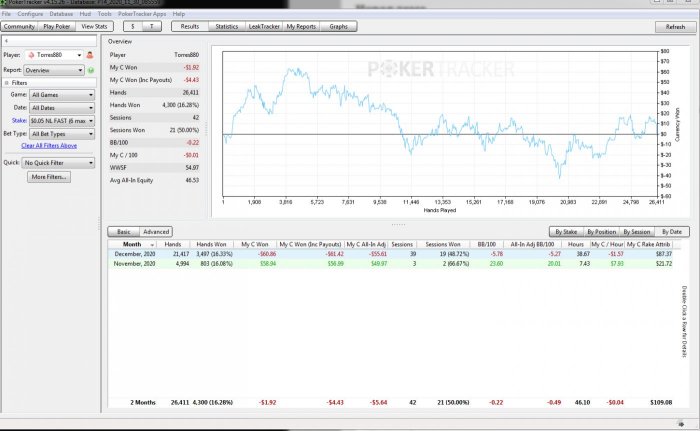Open the File menu
The width and height of the screenshot is (700, 431).
coord(6,14)
